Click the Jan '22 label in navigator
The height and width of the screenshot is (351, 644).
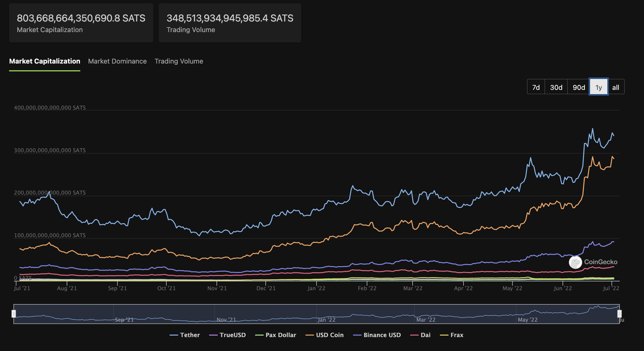pos(327,320)
